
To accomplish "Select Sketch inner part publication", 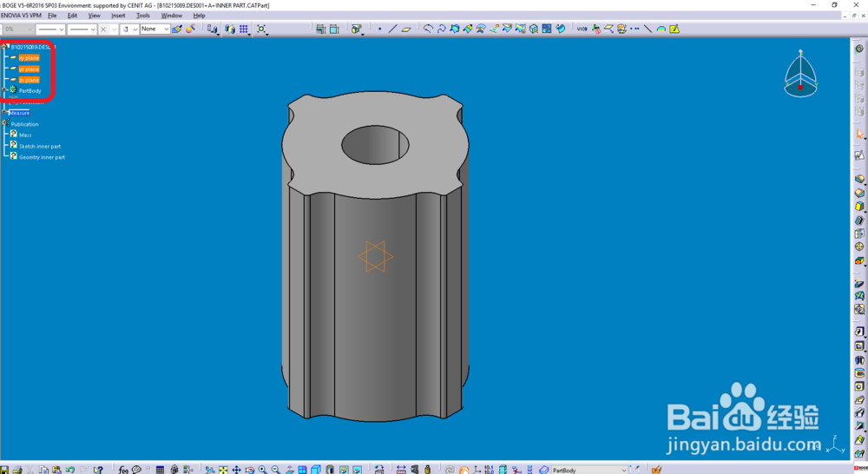I will pos(40,146).
